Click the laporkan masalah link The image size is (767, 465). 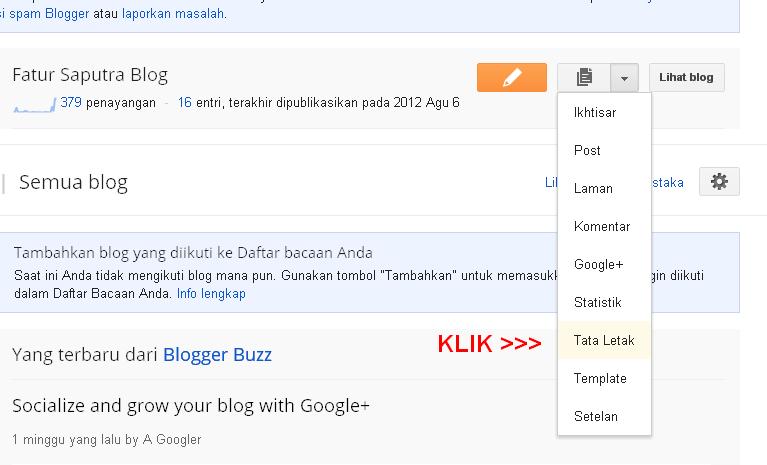tap(173, 14)
